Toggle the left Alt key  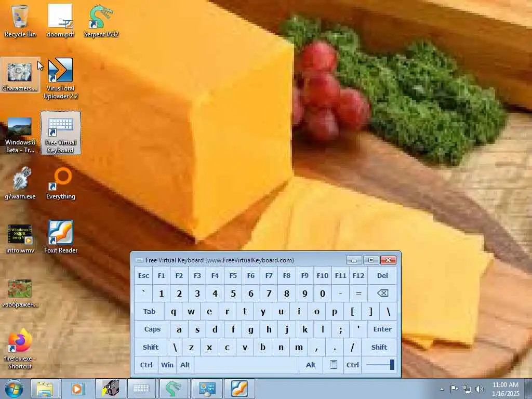pyautogui.click(x=185, y=365)
